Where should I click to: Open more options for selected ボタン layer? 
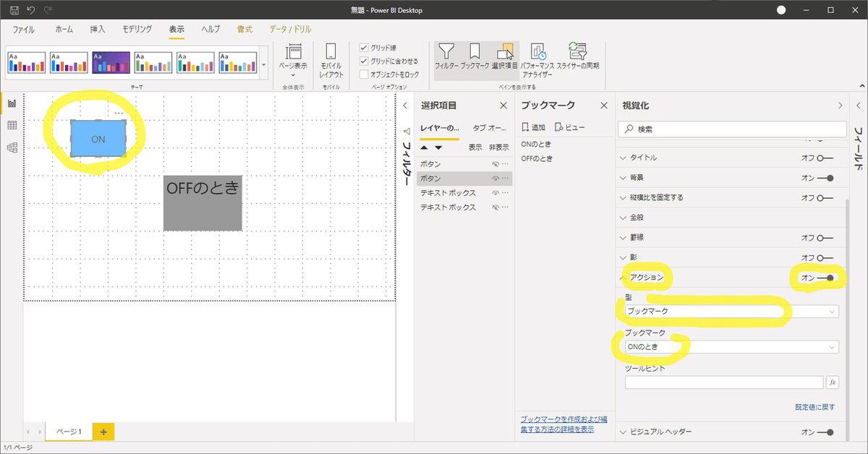tap(506, 179)
